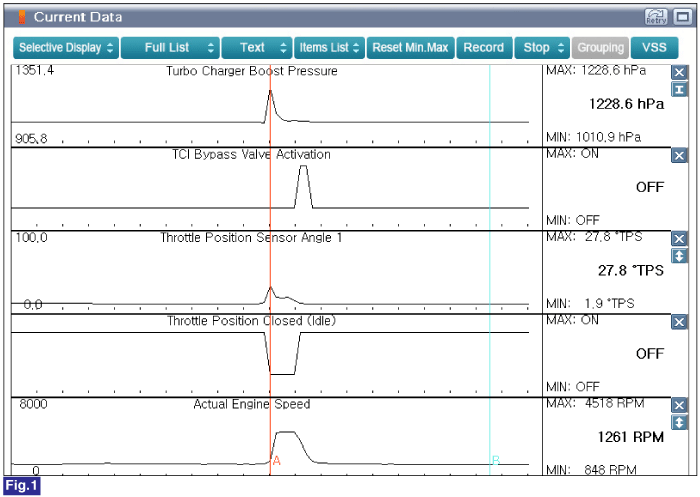Click the TCI Bypass Valve Activation graph title
Image resolution: width=700 pixels, height=497 pixels.
tap(251, 155)
